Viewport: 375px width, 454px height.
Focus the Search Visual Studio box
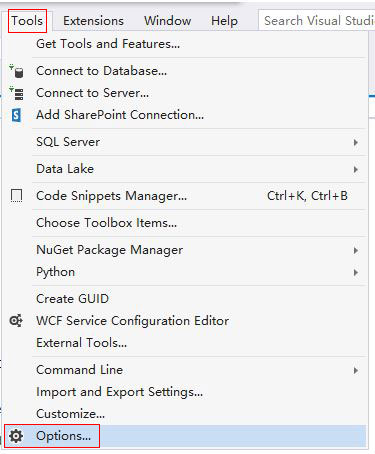tap(317, 21)
